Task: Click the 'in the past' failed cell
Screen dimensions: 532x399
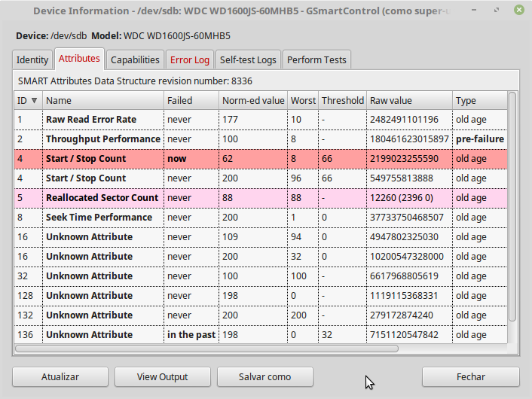Action: pyautogui.click(x=191, y=334)
